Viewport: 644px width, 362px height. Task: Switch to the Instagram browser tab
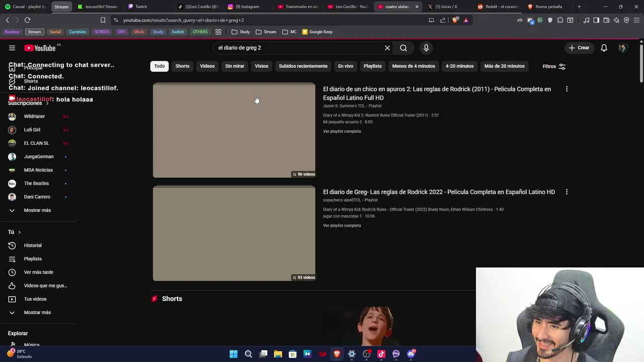tap(248, 7)
